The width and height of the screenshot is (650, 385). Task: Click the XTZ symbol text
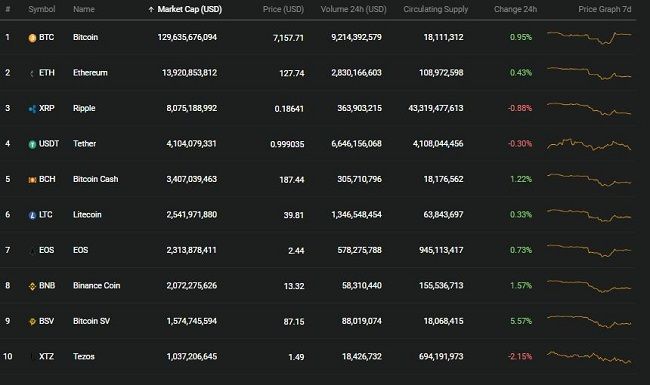[46, 356]
